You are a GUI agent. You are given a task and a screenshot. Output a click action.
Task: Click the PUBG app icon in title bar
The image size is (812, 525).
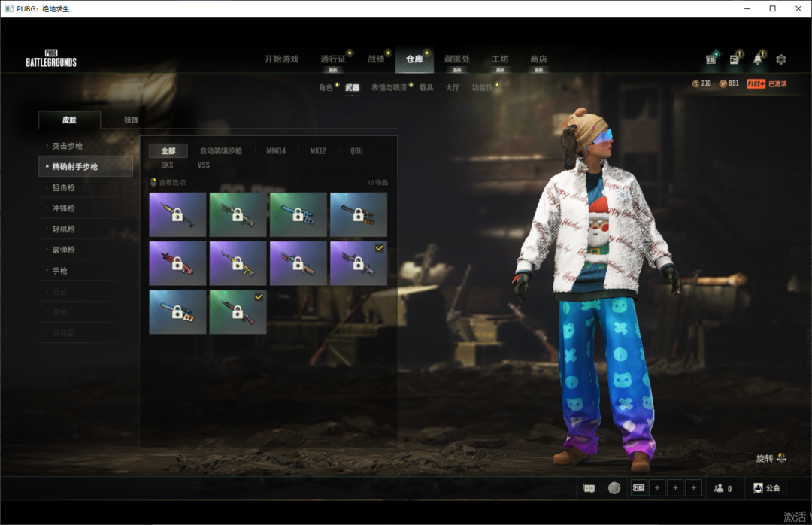(9, 8)
